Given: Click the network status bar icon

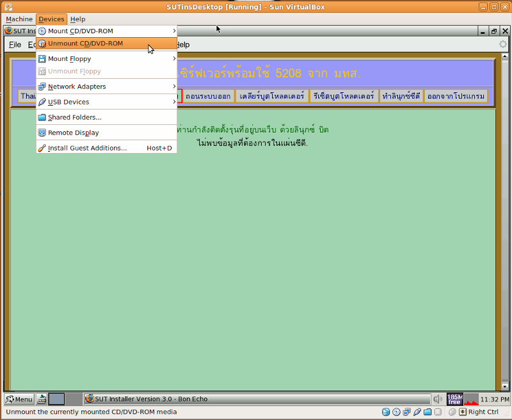Looking at the screenshot, I should [x=406, y=412].
